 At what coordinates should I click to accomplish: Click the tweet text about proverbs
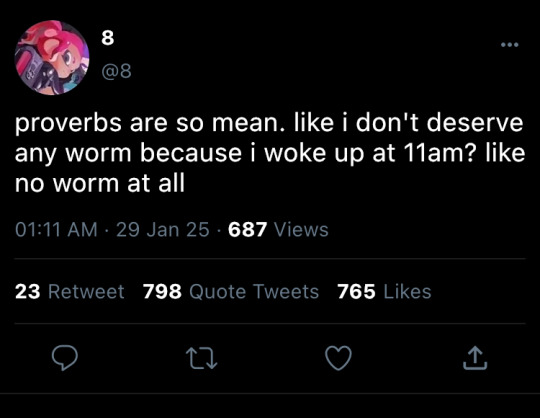(270, 153)
